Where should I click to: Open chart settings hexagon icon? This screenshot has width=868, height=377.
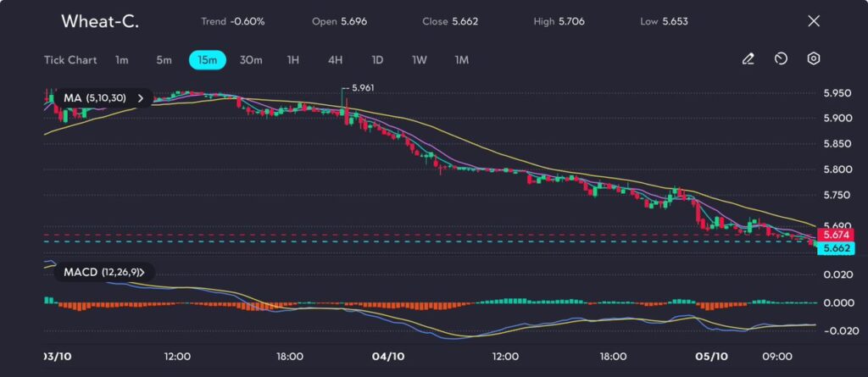(814, 59)
